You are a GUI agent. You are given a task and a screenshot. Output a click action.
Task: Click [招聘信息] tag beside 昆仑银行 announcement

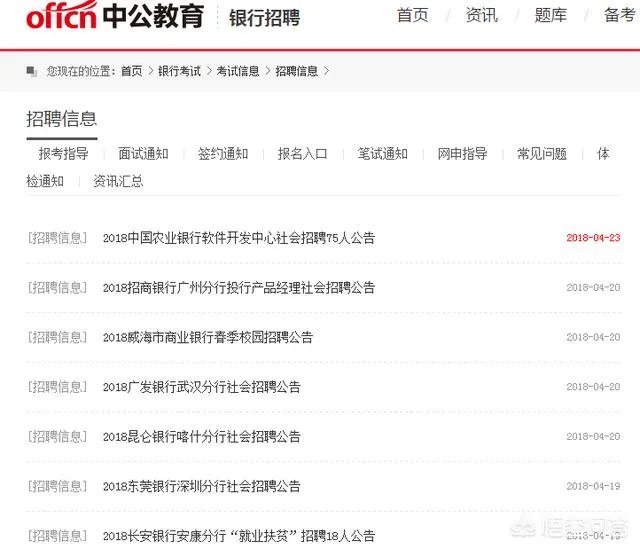tap(57, 437)
